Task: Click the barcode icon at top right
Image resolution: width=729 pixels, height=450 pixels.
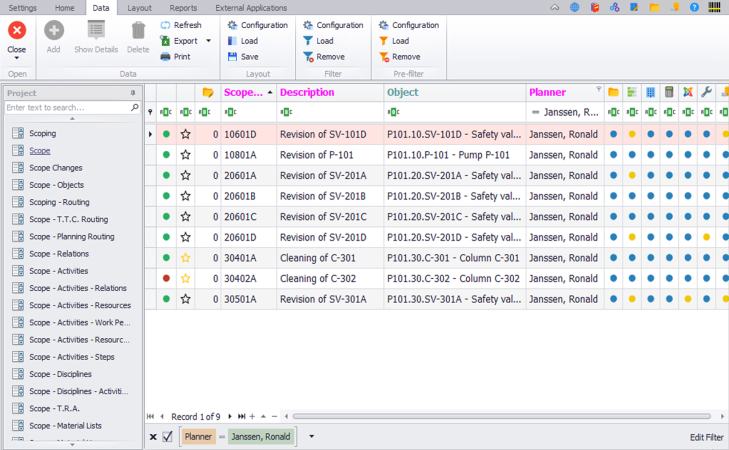Action: click(714, 7)
